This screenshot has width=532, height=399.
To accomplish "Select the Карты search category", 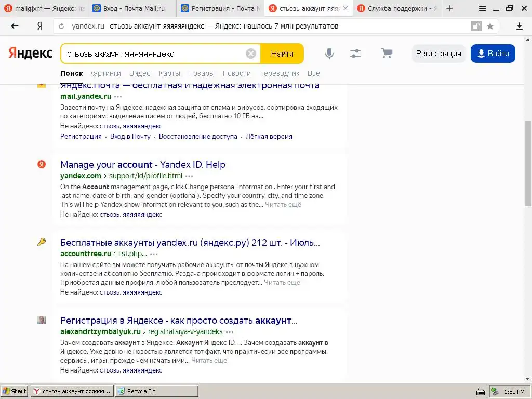I will pos(169,73).
